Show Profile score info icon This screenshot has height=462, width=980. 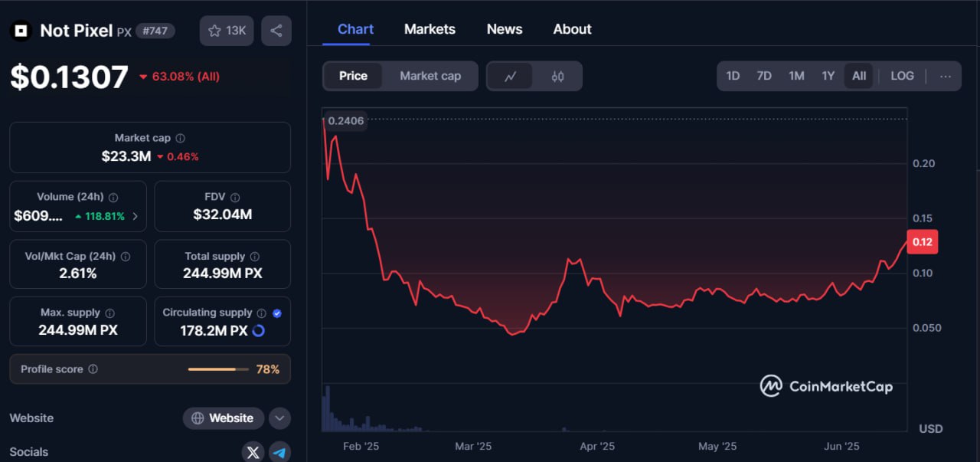click(x=93, y=369)
